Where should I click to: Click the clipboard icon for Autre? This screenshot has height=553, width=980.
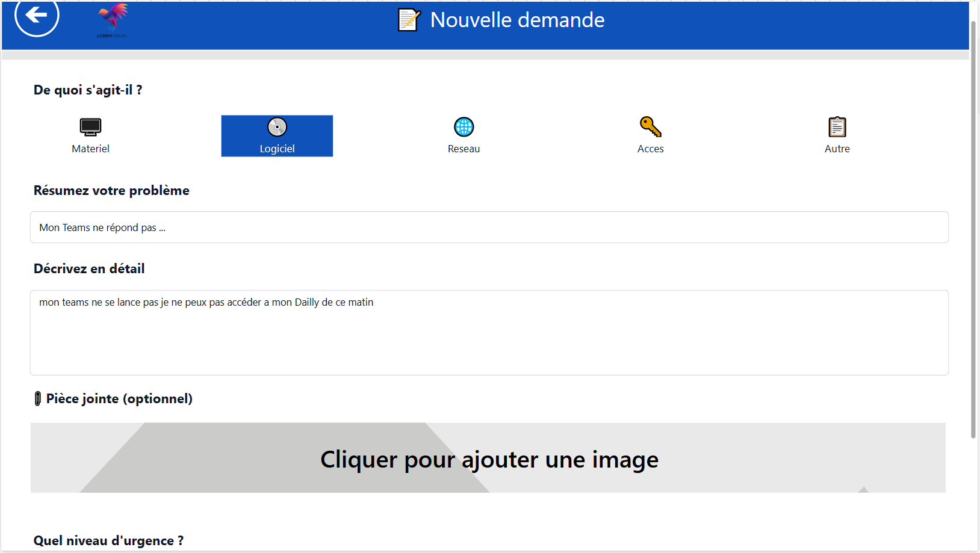(837, 127)
